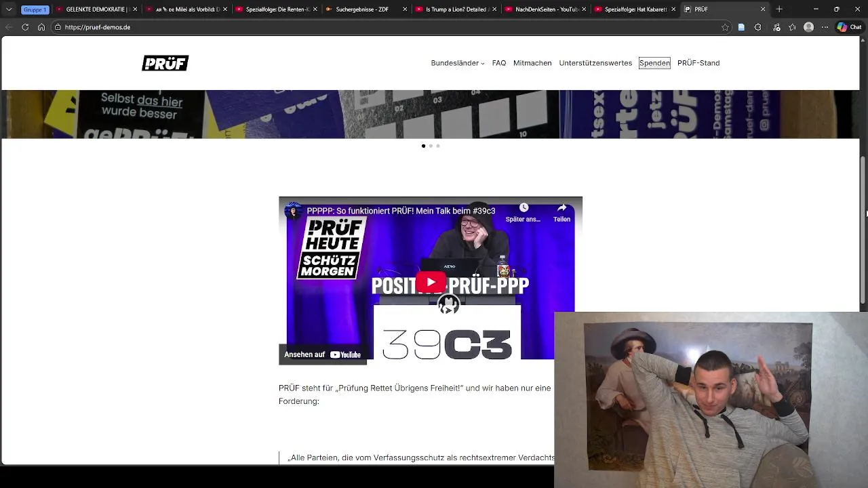Open the browser three-dots settings menu
The height and width of the screenshot is (488, 868).
tap(825, 27)
